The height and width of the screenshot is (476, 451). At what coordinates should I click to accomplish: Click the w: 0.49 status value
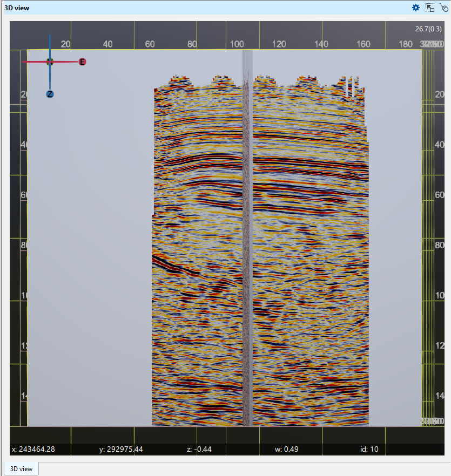click(287, 449)
